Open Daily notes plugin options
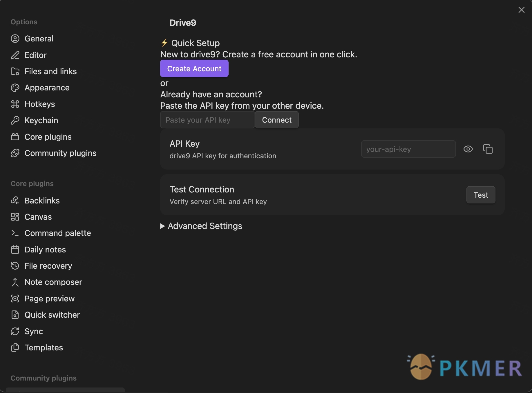 (x=65, y=250)
